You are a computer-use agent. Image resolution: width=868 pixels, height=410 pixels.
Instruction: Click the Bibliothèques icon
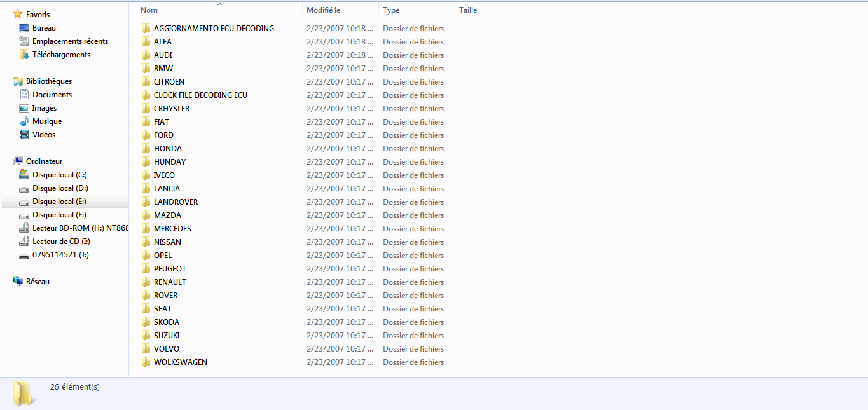coord(18,81)
